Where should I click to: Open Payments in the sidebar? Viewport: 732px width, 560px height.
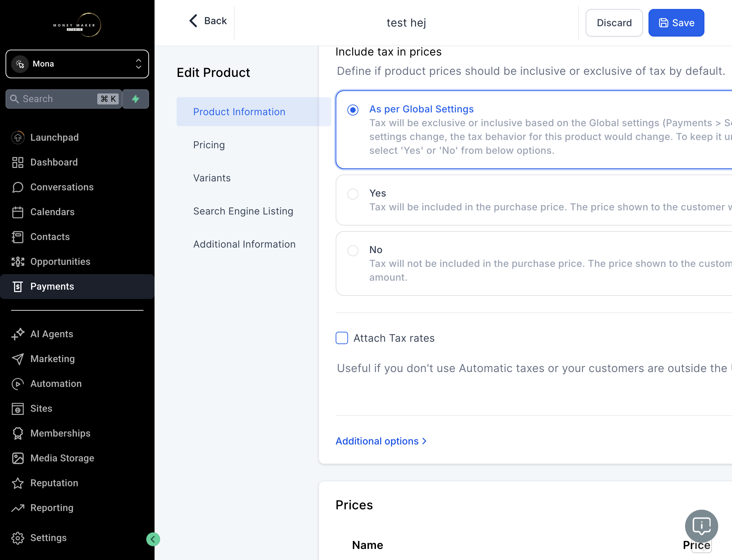[77, 286]
